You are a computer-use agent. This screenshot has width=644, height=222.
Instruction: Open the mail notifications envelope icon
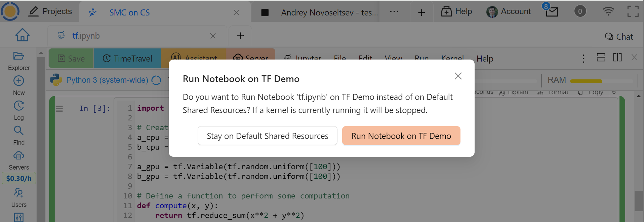pyautogui.click(x=552, y=12)
